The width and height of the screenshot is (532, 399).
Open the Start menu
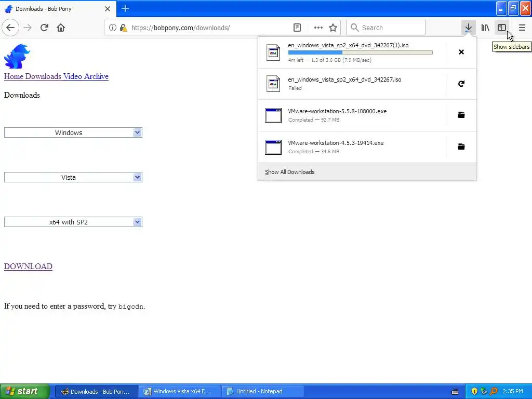25,391
